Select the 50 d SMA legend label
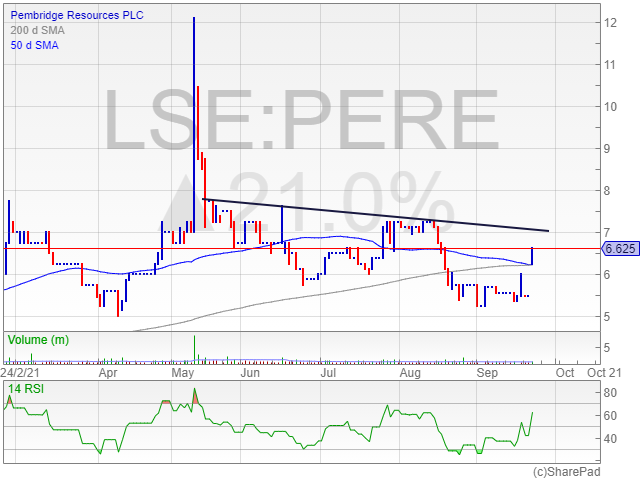 tap(35, 45)
